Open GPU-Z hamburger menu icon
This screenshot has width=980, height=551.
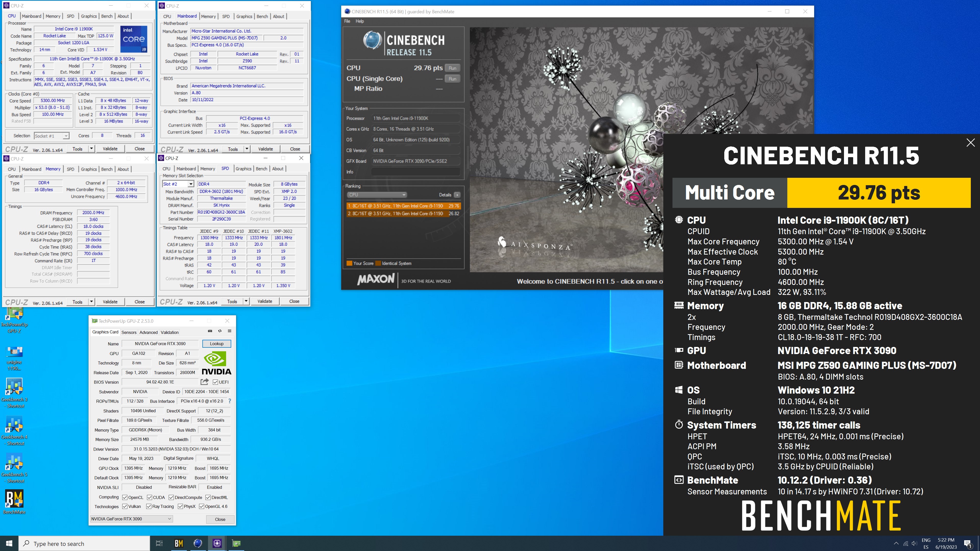coord(229,331)
